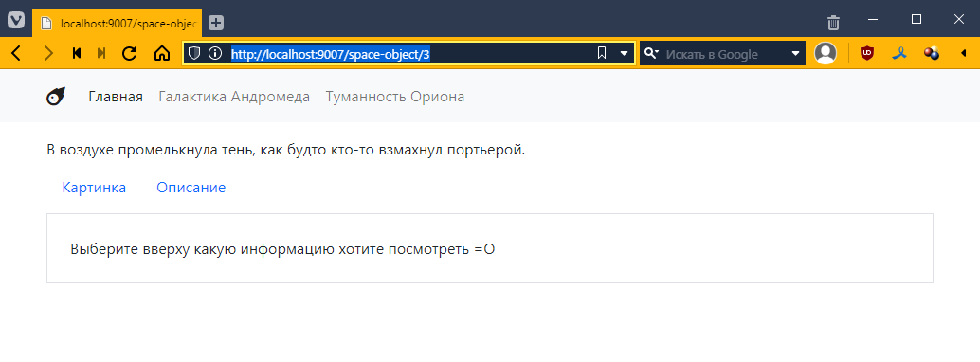Toggle extensions visibility arrow

[x=963, y=53]
